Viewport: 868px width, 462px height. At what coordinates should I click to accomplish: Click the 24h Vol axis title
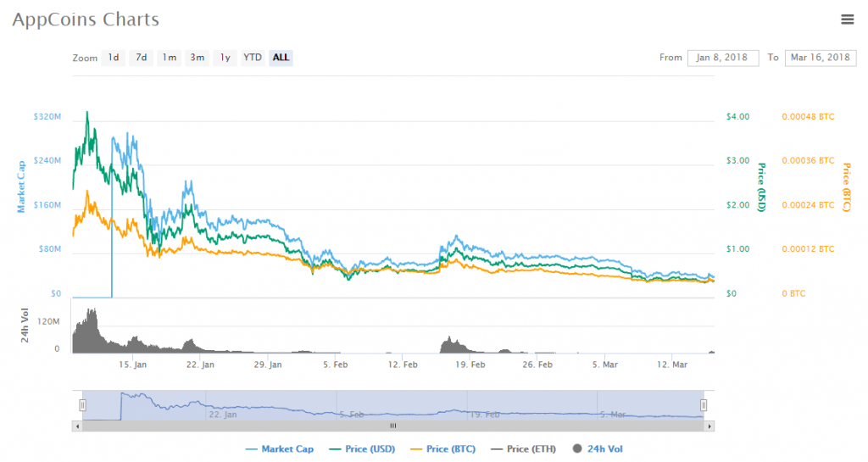click(x=25, y=326)
